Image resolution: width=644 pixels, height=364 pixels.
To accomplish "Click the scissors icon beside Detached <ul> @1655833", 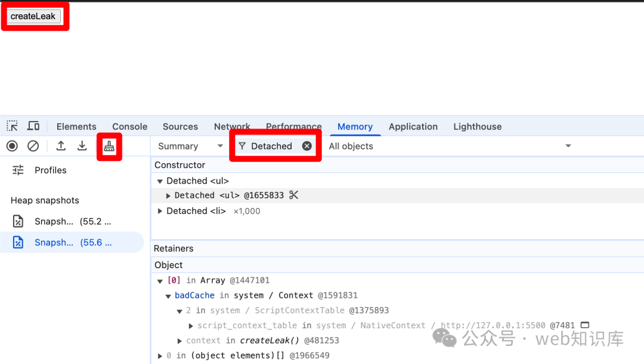I will point(293,195).
